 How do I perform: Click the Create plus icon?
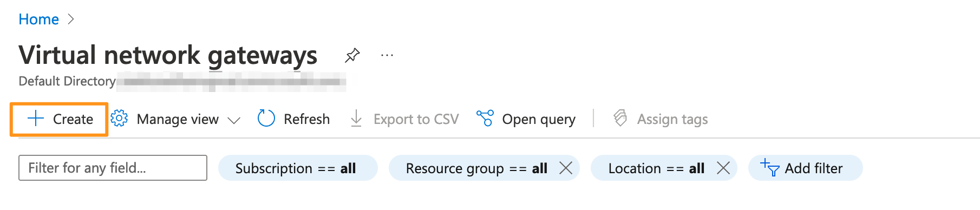pos(36,119)
